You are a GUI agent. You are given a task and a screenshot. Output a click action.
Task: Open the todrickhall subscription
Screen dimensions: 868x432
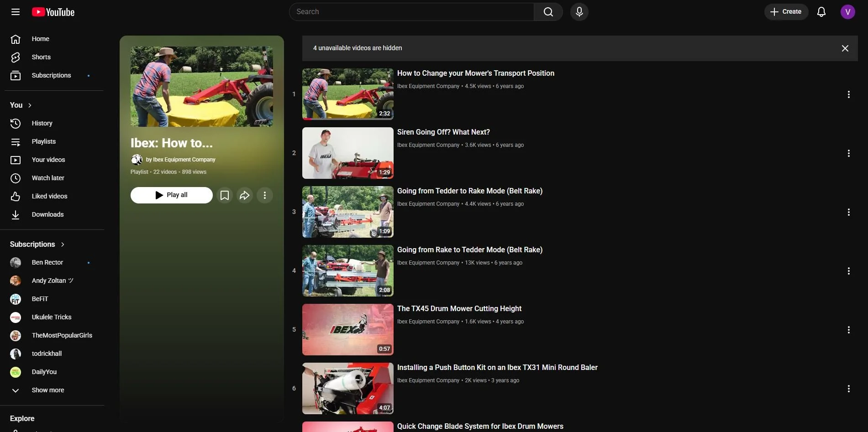[x=52, y=354]
